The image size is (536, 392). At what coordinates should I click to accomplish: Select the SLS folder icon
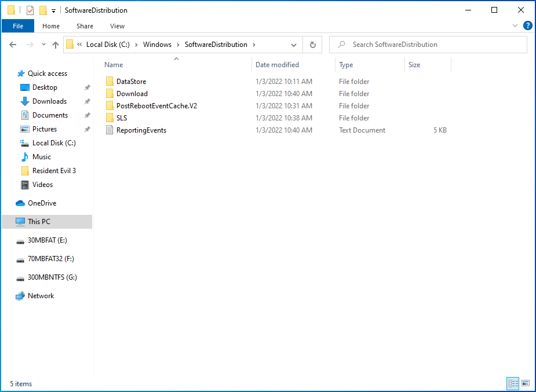110,118
